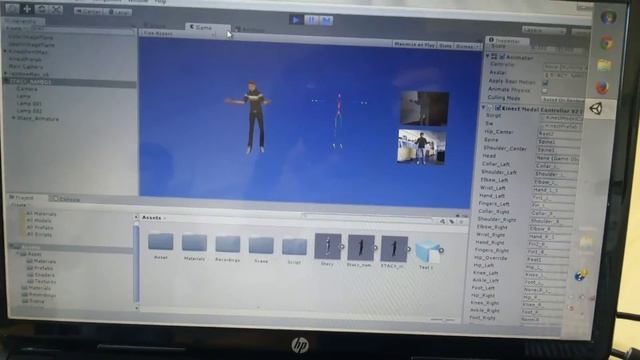Select Lamp 001 in Hierarchy
Viewport: 640px width, 360px height.
[x=29, y=104]
